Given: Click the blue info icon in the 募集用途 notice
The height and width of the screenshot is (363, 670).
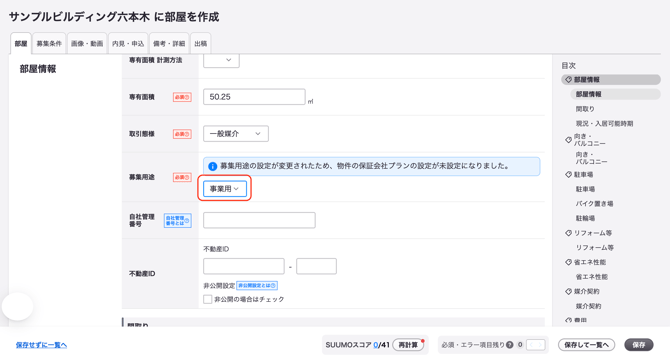Looking at the screenshot, I should click(212, 166).
